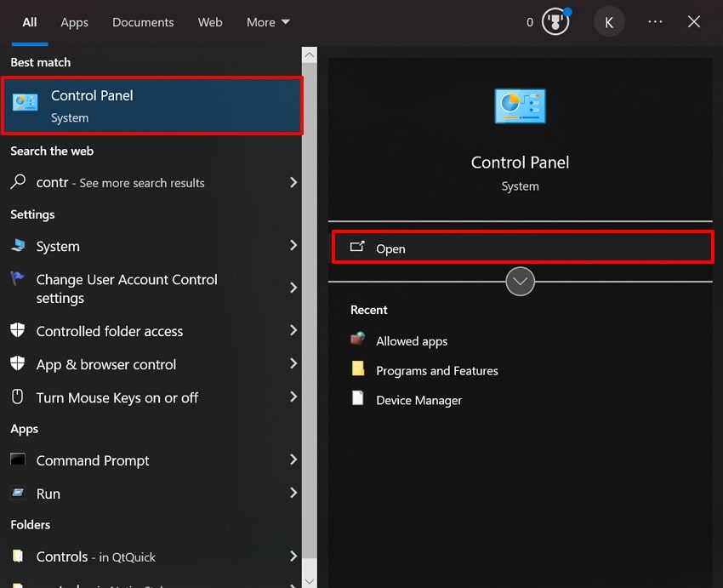
Task: Switch to the Documents search tab
Action: point(143,22)
